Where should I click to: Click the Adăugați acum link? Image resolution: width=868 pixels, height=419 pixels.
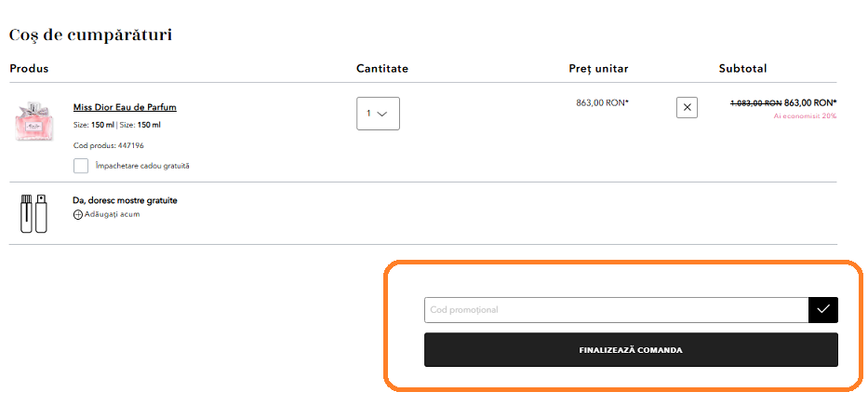[112, 214]
